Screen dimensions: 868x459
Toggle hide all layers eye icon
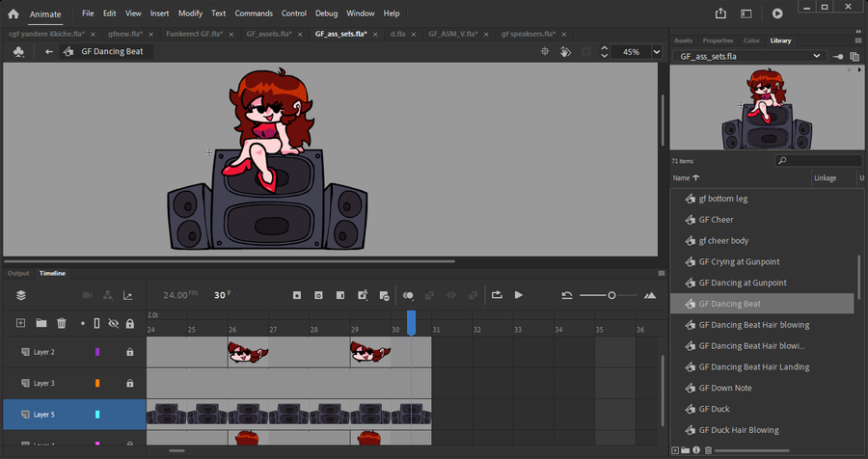113,323
